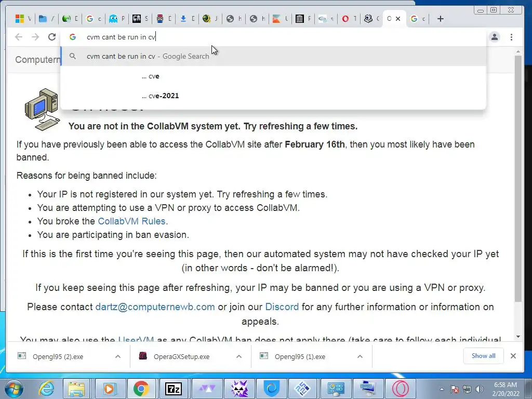532x399 pixels.
Task: Open the Windows Start menu
Action: click(x=14, y=389)
